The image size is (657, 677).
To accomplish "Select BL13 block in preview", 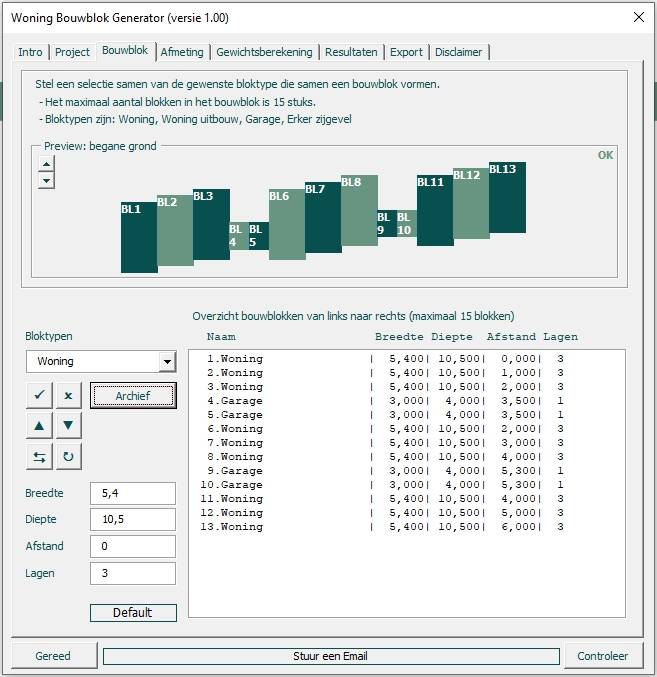I will point(507,197).
